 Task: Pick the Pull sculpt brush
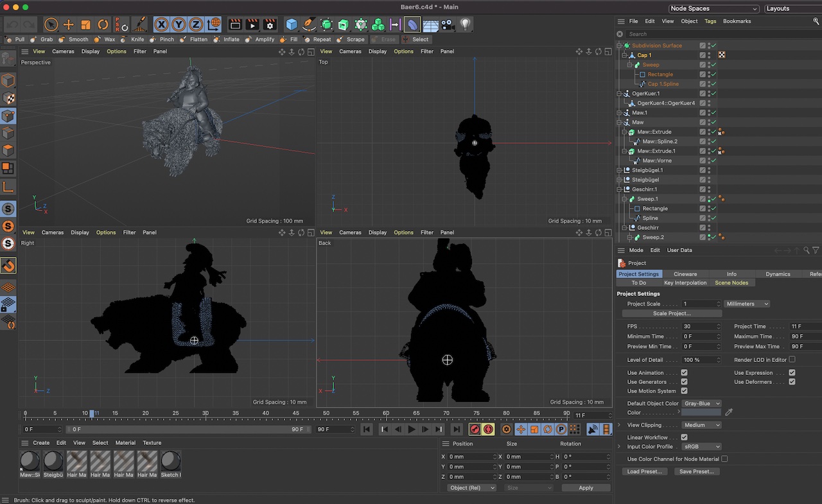(15, 39)
